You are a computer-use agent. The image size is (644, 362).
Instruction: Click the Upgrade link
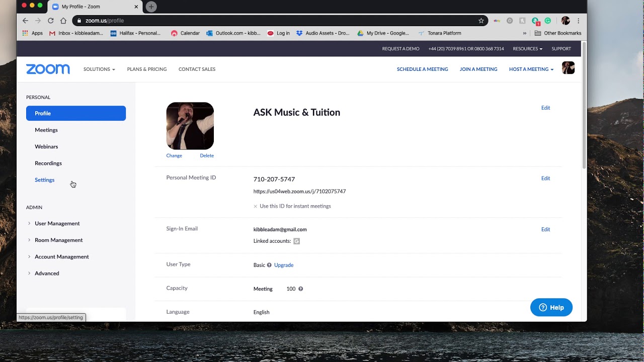284,265
